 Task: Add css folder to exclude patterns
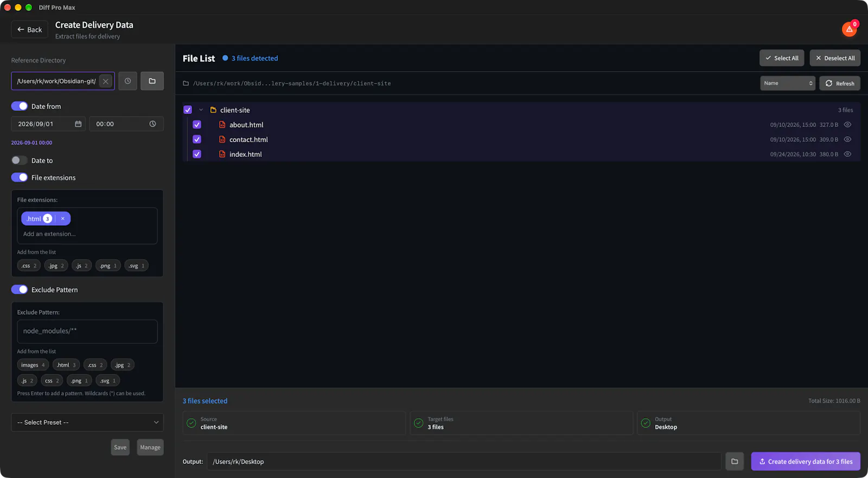[x=52, y=381]
